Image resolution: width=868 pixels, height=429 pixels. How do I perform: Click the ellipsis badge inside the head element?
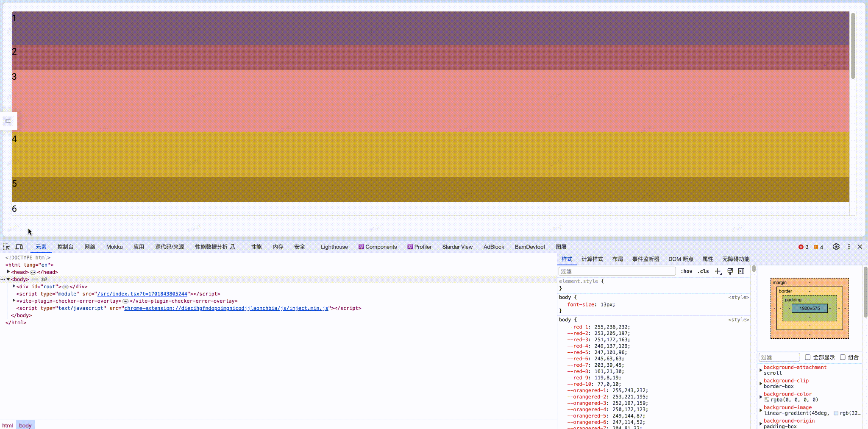pyautogui.click(x=33, y=272)
